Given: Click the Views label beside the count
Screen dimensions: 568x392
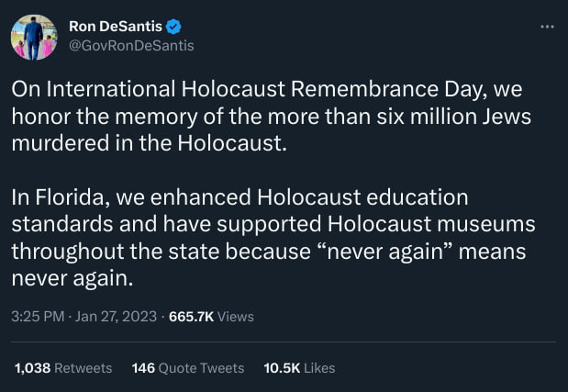Looking at the screenshot, I should pyautogui.click(x=236, y=317).
